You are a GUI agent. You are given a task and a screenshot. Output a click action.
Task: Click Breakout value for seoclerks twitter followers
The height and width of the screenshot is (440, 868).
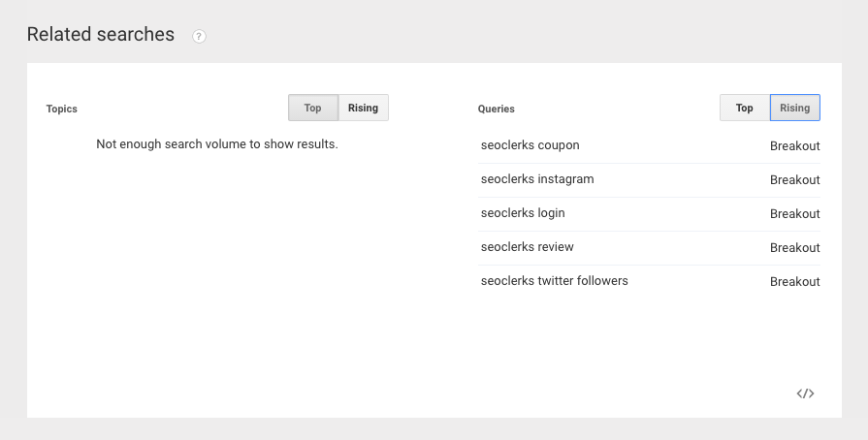tap(795, 282)
